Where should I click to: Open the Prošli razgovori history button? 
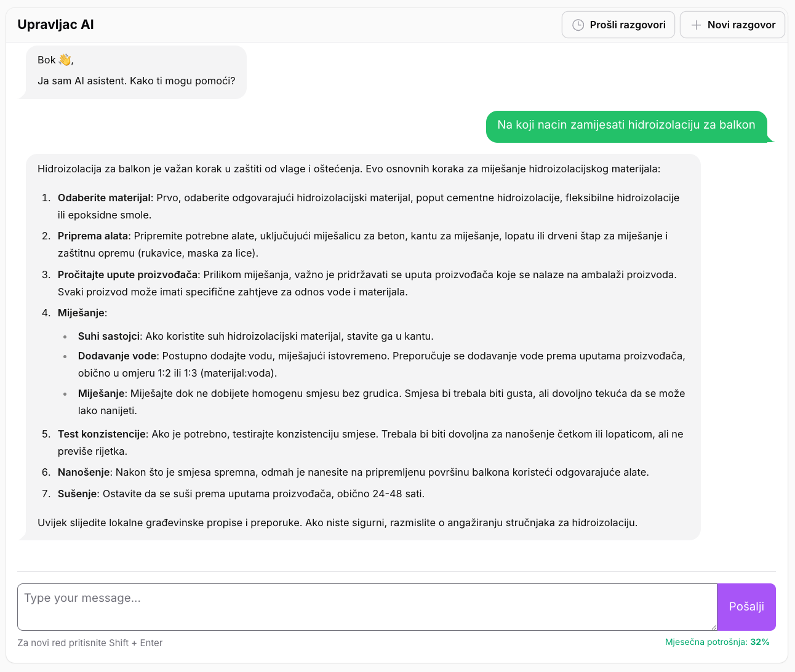pos(618,25)
